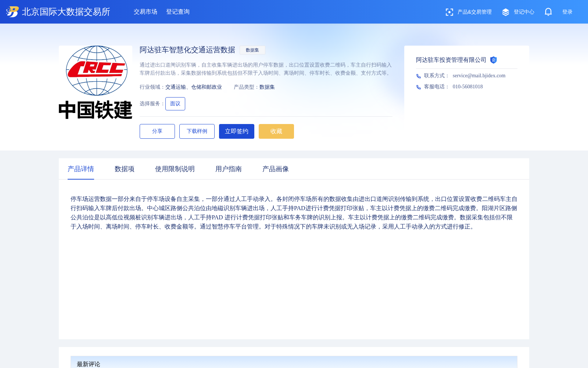Click the 北京国际大数据交易所 site title
Image resolution: width=588 pixels, height=368 pixels.
pos(66,12)
